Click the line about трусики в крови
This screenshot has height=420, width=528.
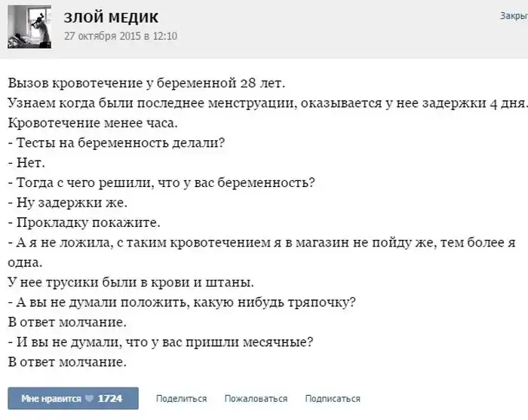tap(130, 282)
